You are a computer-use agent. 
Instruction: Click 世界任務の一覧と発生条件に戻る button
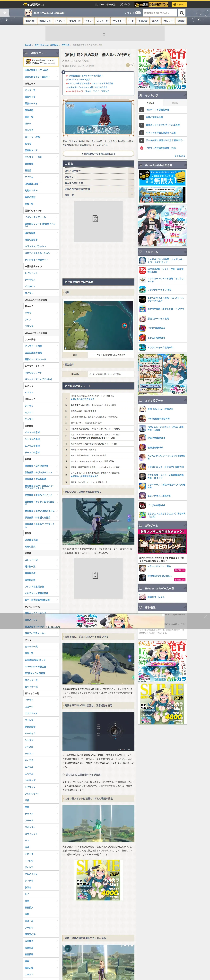pyautogui.click(x=98, y=154)
